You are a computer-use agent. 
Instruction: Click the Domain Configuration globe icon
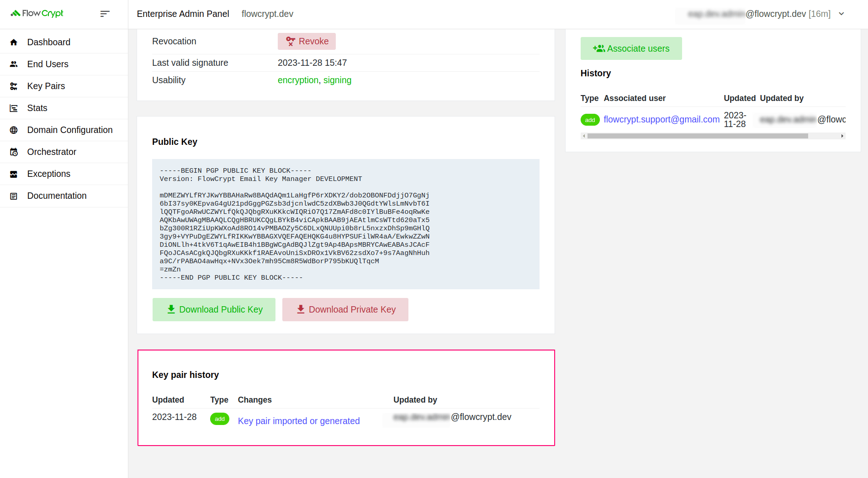14,130
